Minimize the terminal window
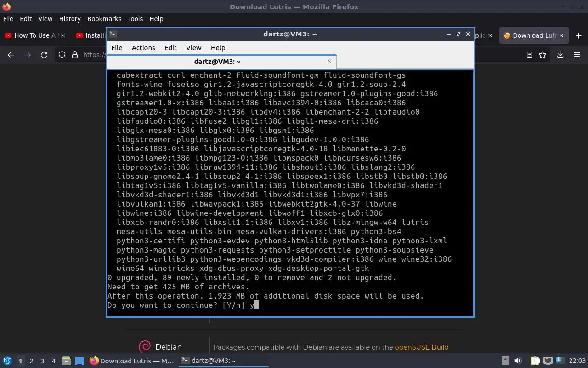The width and height of the screenshot is (588, 368). click(449, 34)
